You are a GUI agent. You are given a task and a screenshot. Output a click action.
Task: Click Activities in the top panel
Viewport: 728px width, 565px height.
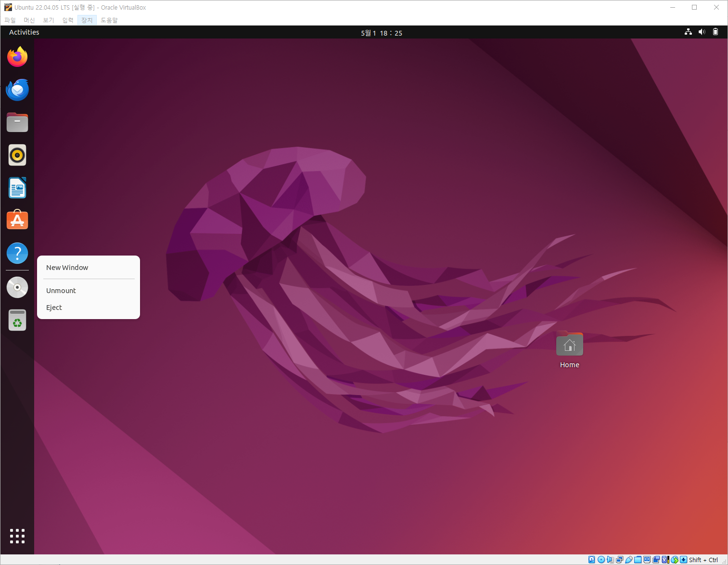pyautogui.click(x=24, y=32)
